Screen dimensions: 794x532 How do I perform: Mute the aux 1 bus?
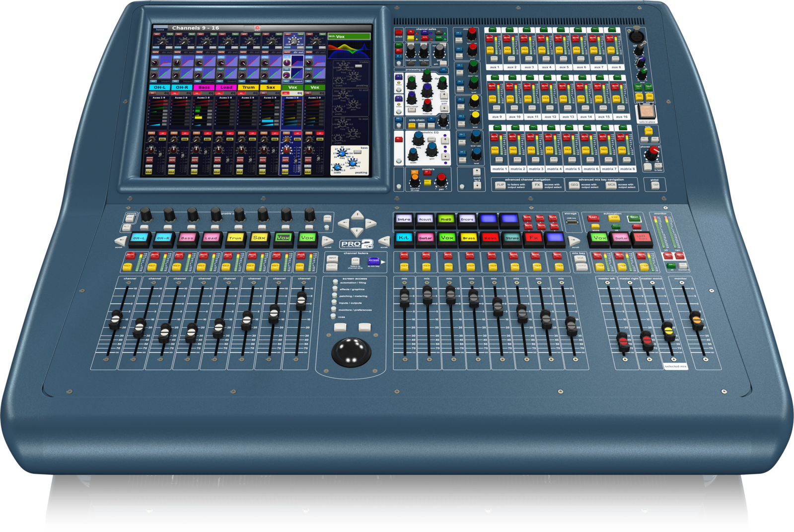click(490, 38)
